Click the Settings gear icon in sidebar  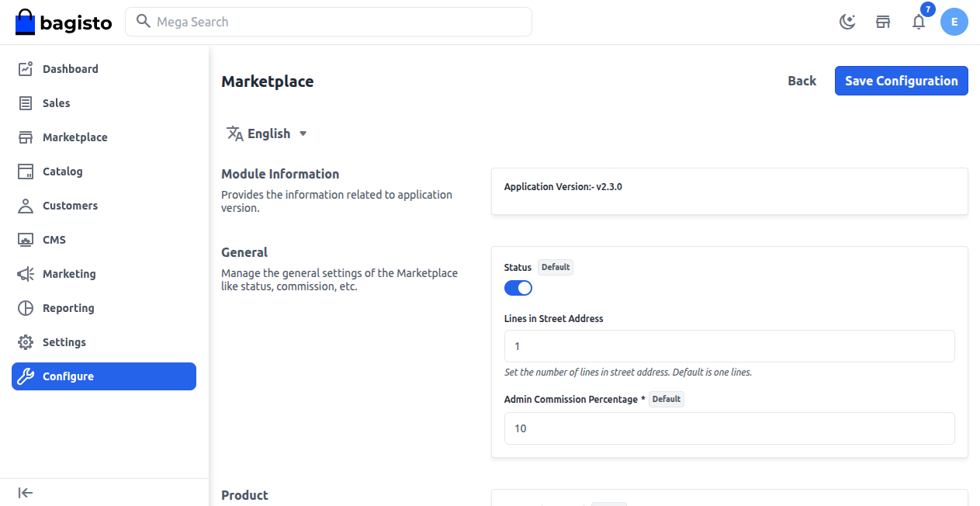tap(26, 341)
